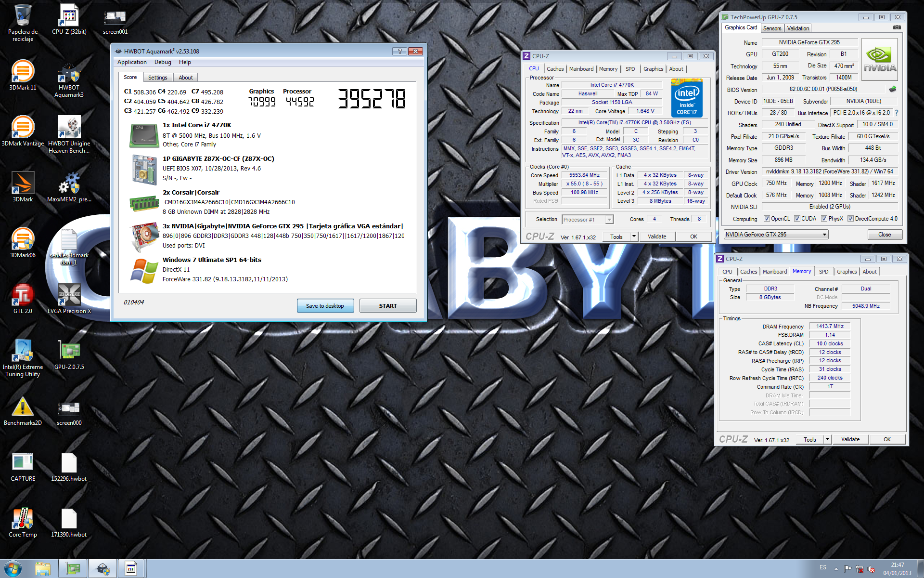Open the Benchmarks2D desktop icon
924x578 pixels.
(x=23, y=410)
